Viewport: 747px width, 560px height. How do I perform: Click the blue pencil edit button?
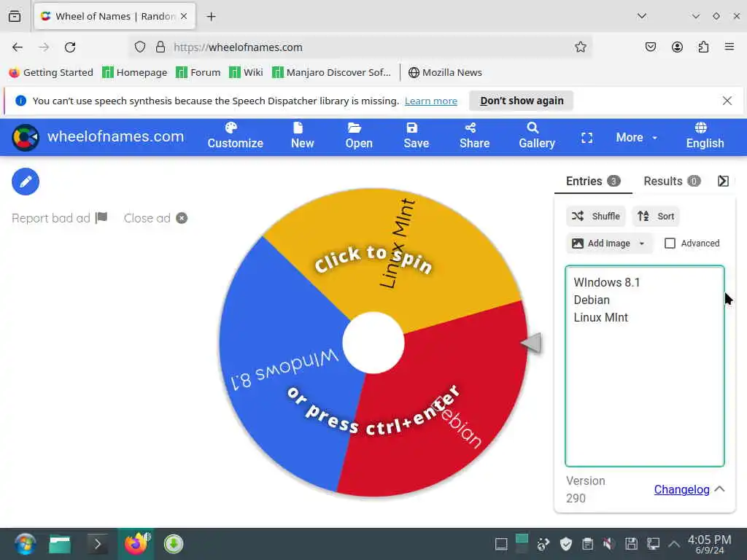(26, 182)
